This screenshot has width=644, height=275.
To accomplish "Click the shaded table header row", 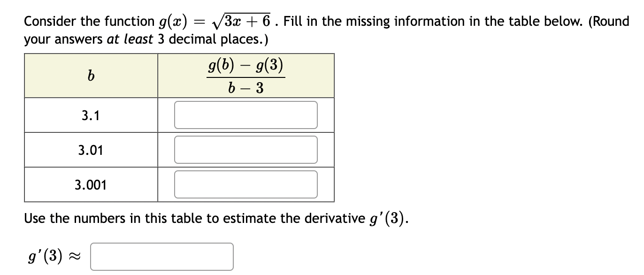I will [x=178, y=76].
